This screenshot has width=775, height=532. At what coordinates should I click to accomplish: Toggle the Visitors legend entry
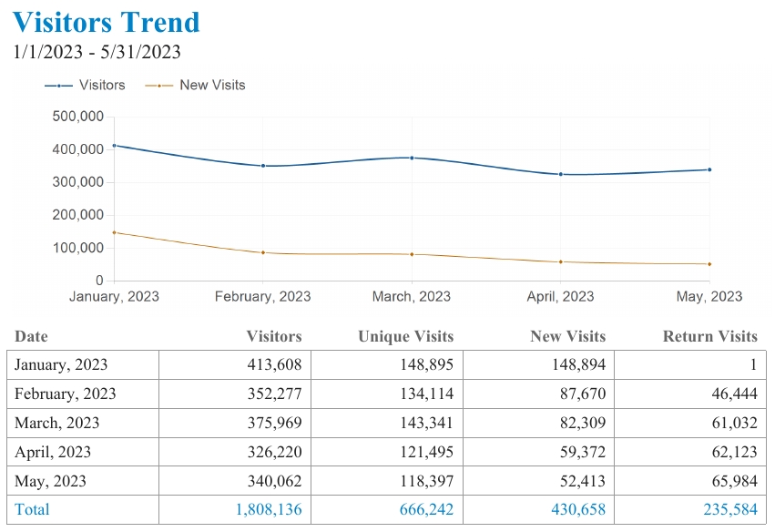pos(85,85)
